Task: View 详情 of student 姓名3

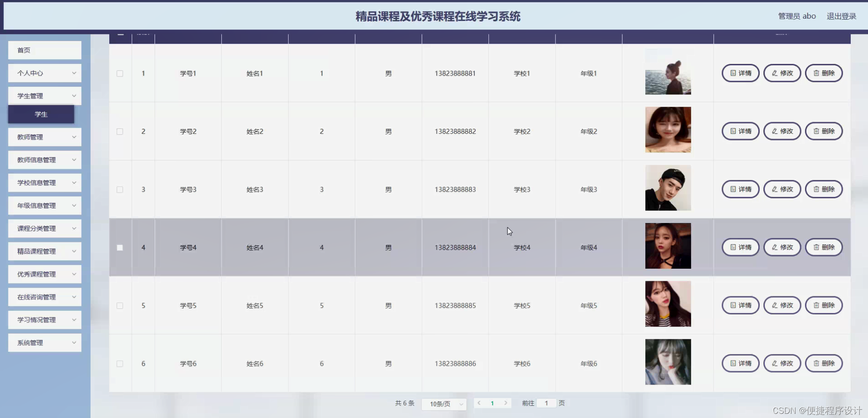Action: (x=741, y=189)
